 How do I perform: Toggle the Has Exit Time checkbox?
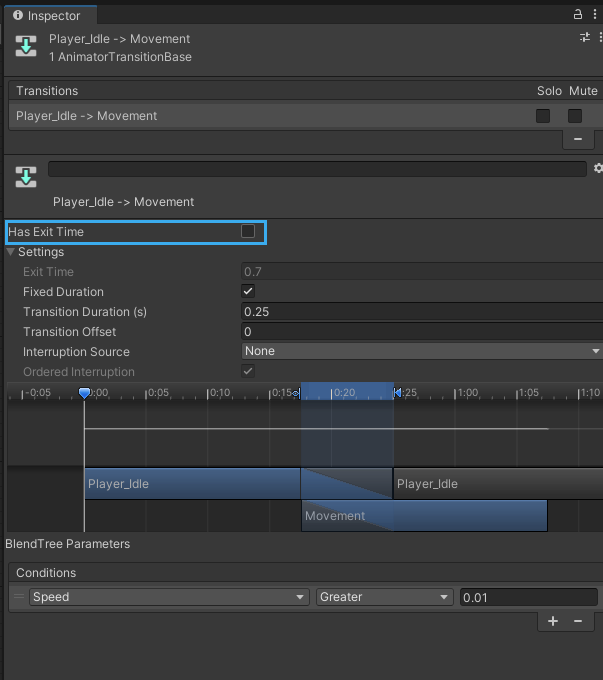pos(248,232)
